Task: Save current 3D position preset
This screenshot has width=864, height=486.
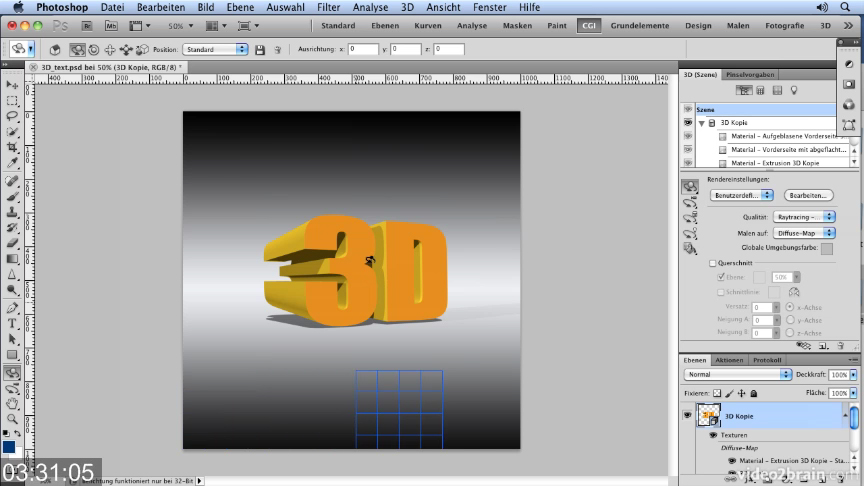Action: click(260, 50)
